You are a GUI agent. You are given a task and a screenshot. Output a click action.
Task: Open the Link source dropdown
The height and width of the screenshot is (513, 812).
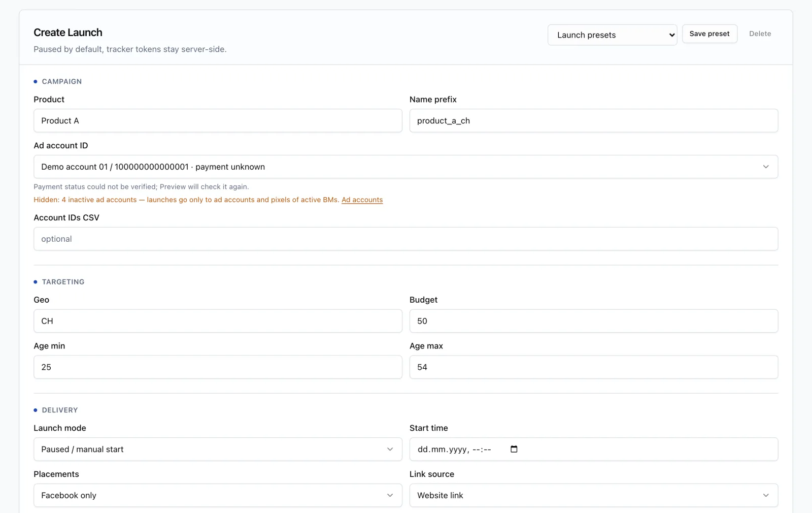594,495
